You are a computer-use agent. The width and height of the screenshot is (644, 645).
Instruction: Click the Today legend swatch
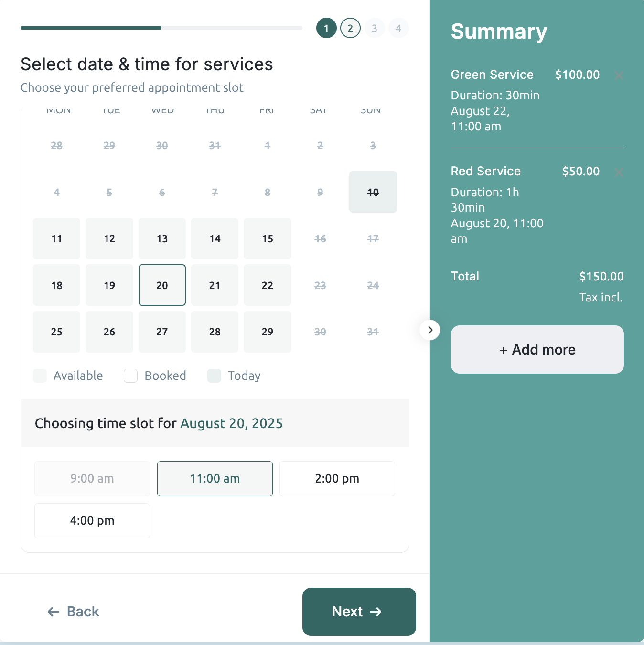(x=215, y=376)
